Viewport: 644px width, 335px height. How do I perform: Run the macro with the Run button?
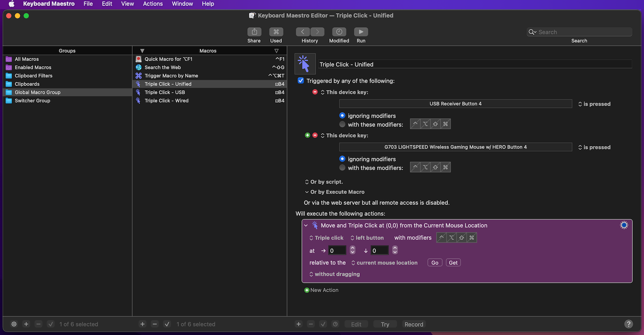pos(361,32)
